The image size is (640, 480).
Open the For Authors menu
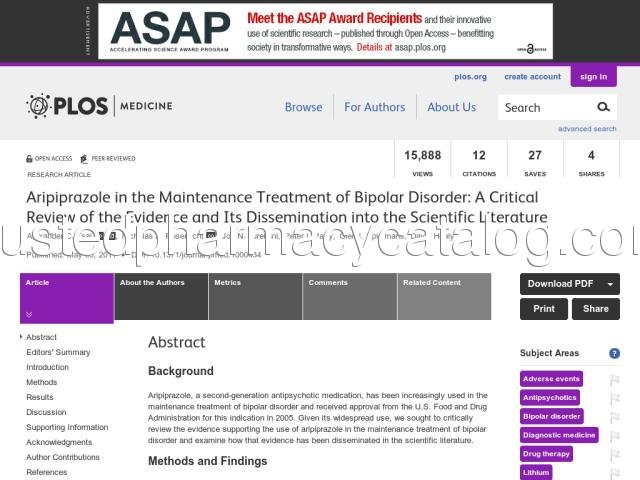point(374,107)
